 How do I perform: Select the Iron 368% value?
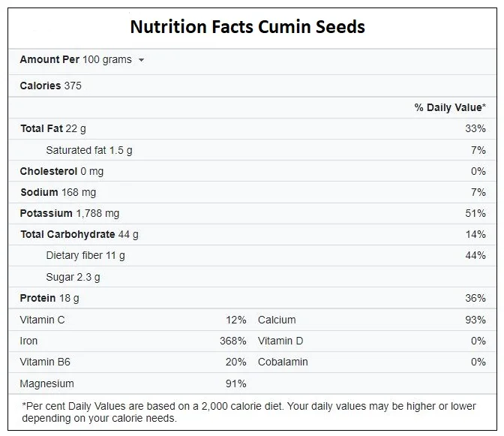point(232,341)
